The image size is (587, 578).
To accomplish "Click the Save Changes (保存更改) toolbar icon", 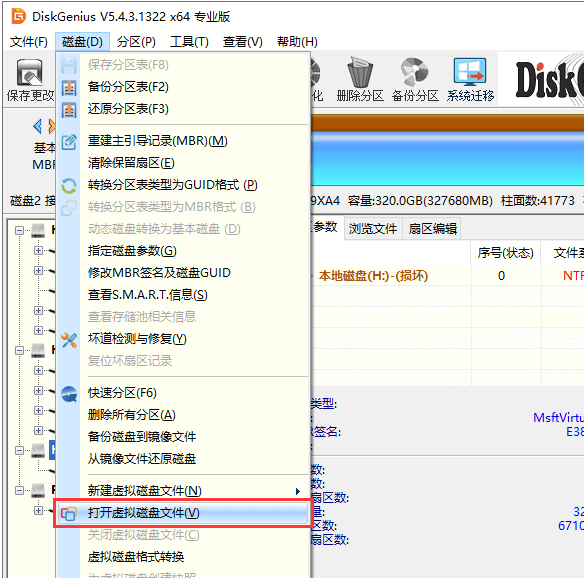I will pyautogui.click(x=30, y=80).
